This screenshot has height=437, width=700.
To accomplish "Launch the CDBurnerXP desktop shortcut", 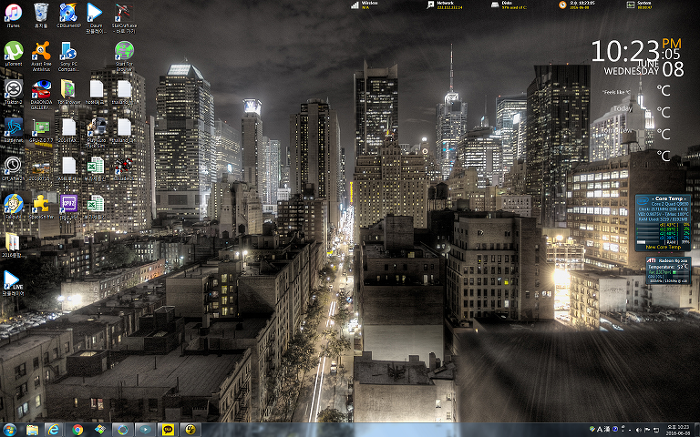I will tap(68, 13).
